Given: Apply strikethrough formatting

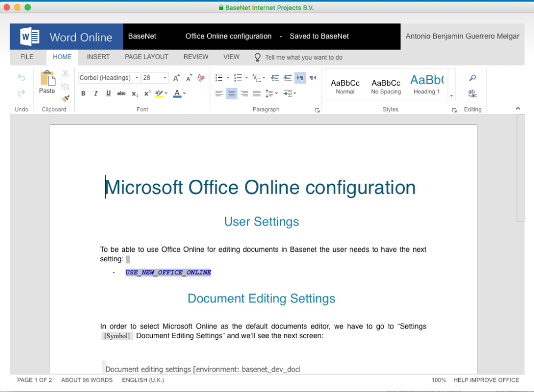Looking at the screenshot, I should 121,93.
